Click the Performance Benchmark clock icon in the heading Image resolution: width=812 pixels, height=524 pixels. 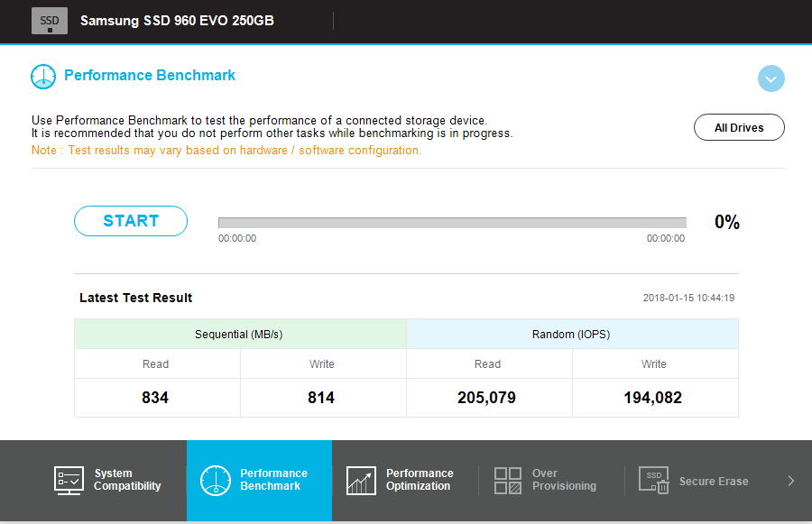(x=43, y=77)
